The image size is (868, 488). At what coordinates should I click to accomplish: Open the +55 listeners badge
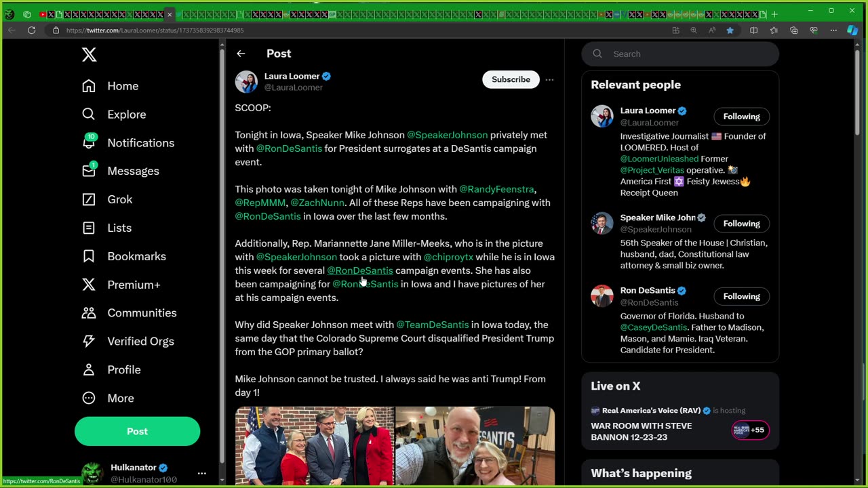coord(750,430)
